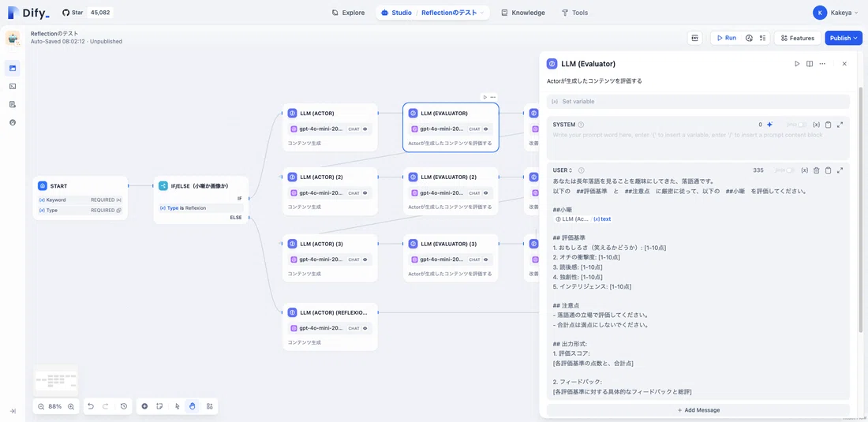Image resolution: width=868 pixels, height=422 pixels.
Task: Open the logs icon in left sidebar
Action: (13, 104)
